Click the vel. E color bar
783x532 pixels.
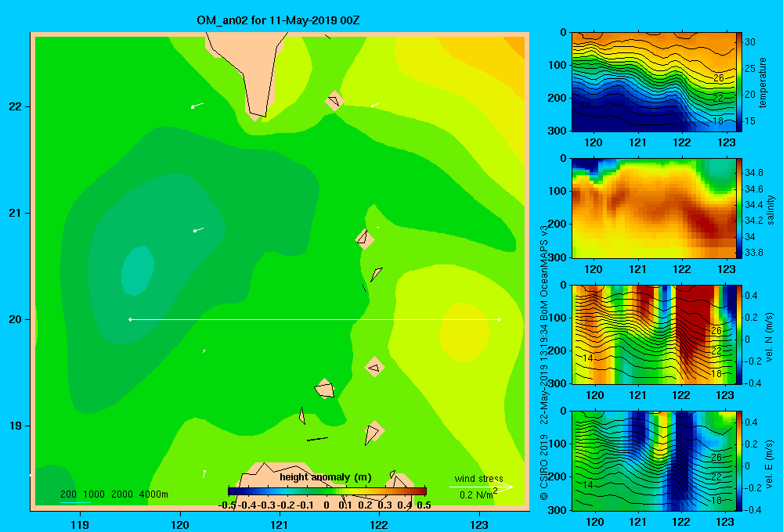tap(739, 461)
